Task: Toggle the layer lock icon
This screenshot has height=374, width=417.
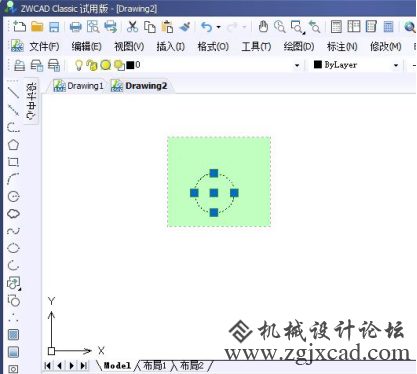Action: tap(91, 65)
